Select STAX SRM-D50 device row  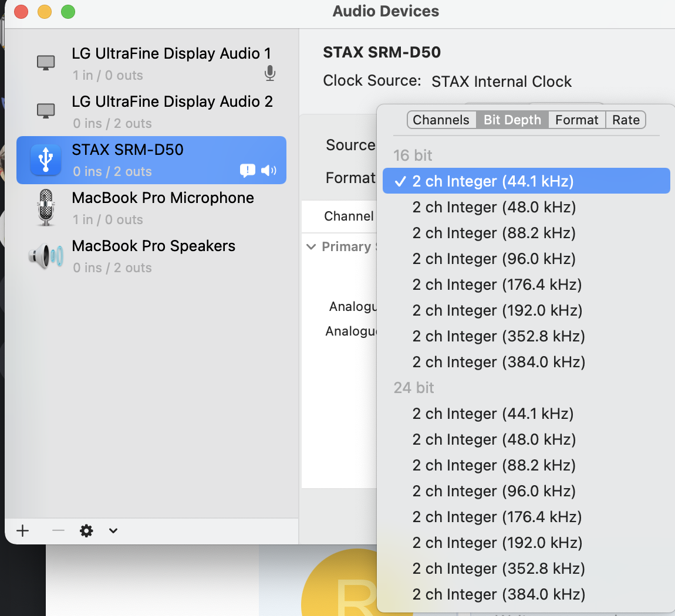[151, 160]
